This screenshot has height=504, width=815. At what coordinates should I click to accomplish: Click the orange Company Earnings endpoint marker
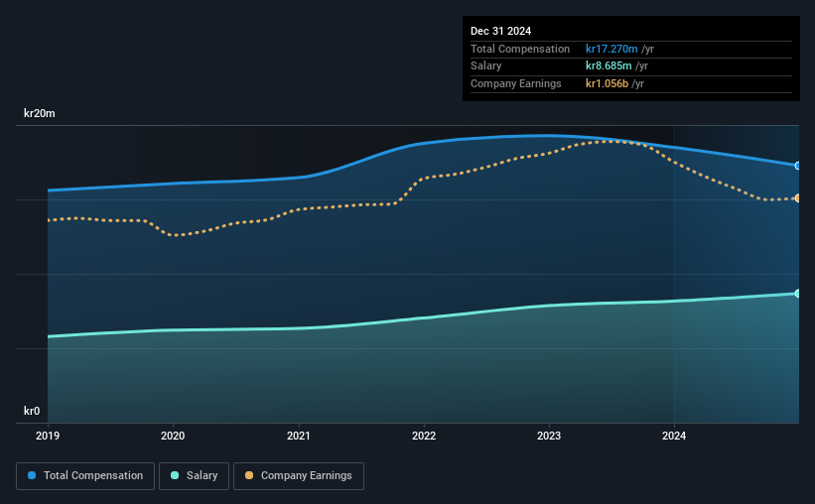pos(798,198)
